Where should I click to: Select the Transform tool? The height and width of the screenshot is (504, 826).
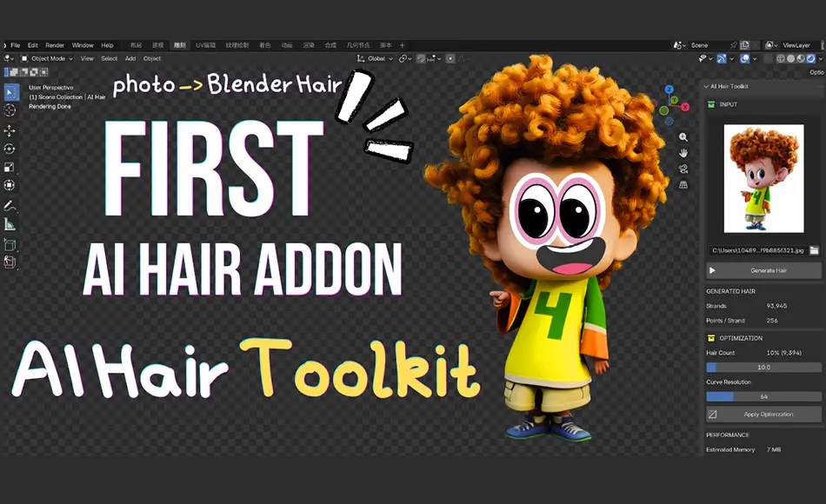tap(10, 185)
